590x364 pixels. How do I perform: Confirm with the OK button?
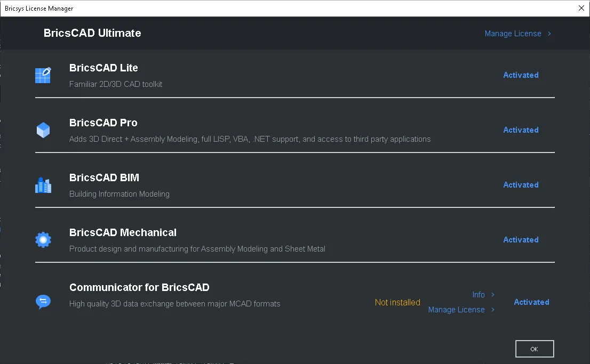click(x=535, y=349)
